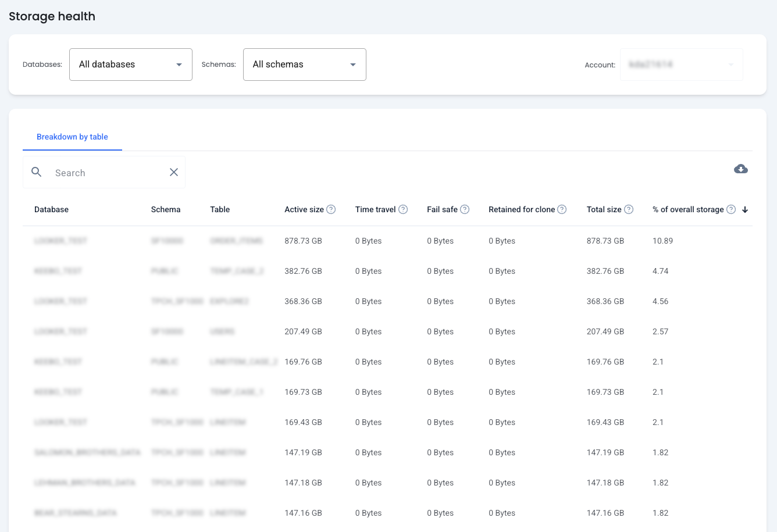Clear the search field with X icon
The width and height of the screenshot is (777, 532).
[174, 172]
